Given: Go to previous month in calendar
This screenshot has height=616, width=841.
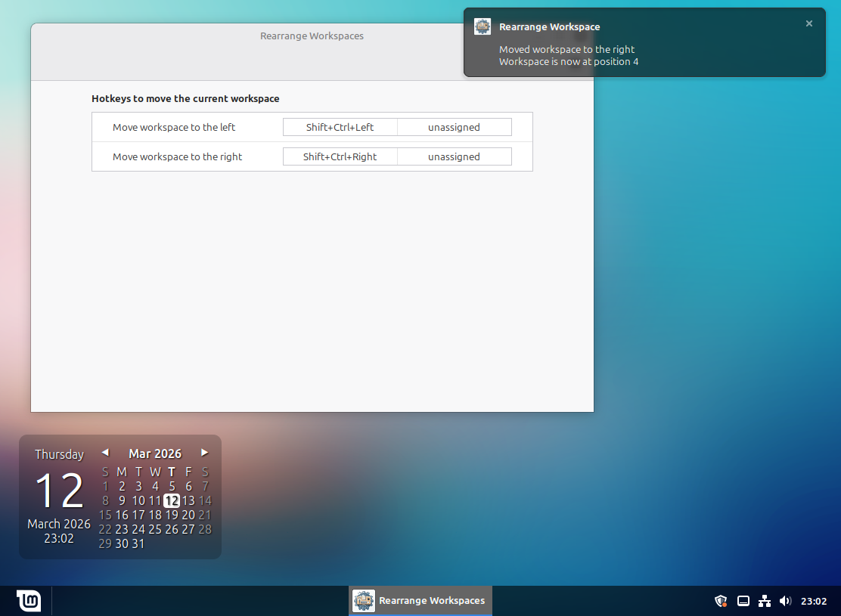Looking at the screenshot, I should pos(105,453).
